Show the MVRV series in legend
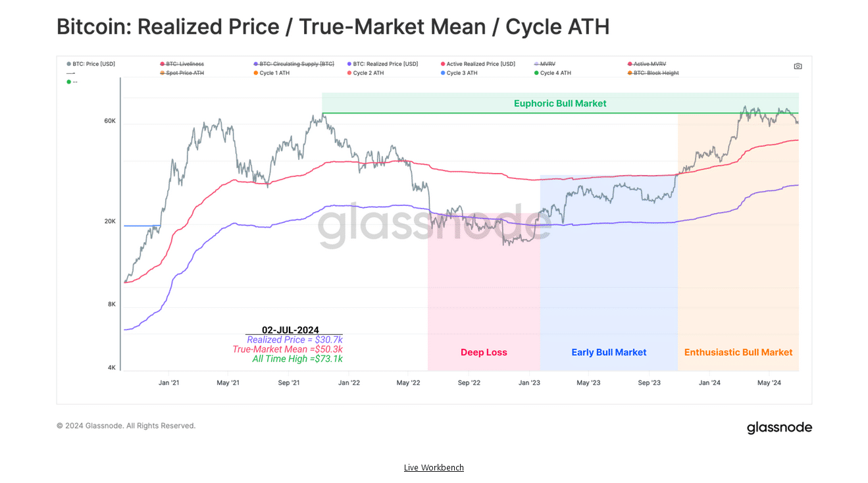The width and height of the screenshot is (868, 483). point(548,64)
